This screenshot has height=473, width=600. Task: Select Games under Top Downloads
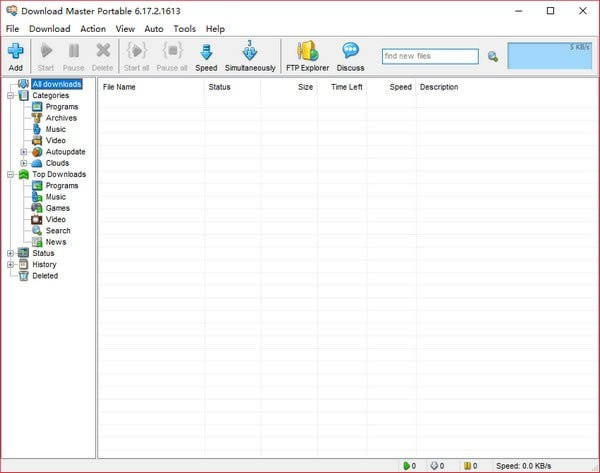(x=57, y=208)
